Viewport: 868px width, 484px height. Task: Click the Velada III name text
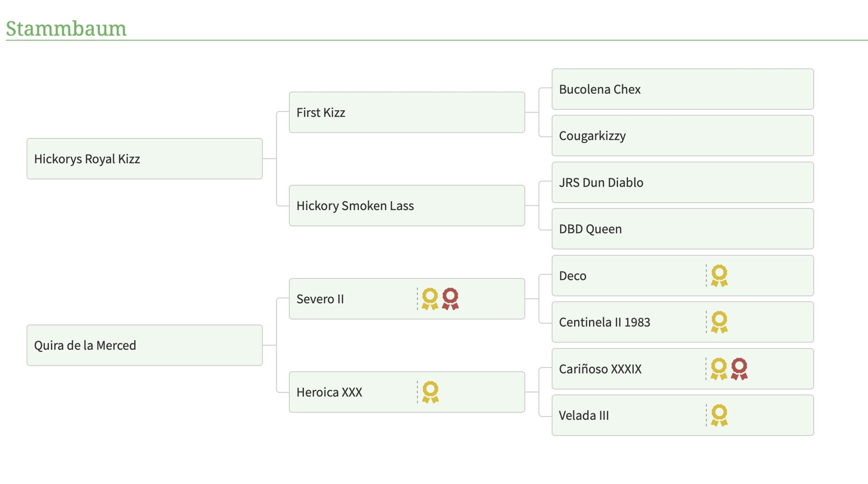pyautogui.click(x=584, y=415)
